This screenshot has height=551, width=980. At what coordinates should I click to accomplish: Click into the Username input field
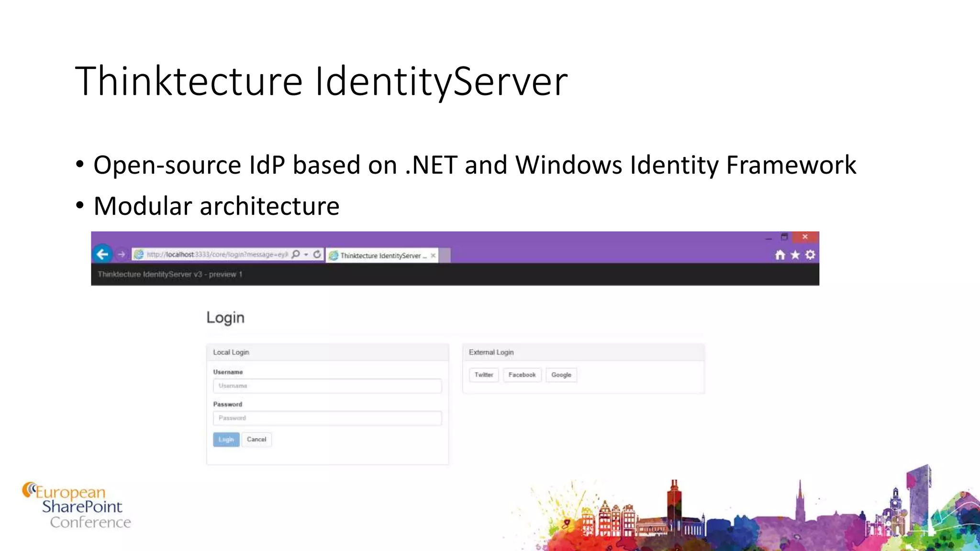327,386
